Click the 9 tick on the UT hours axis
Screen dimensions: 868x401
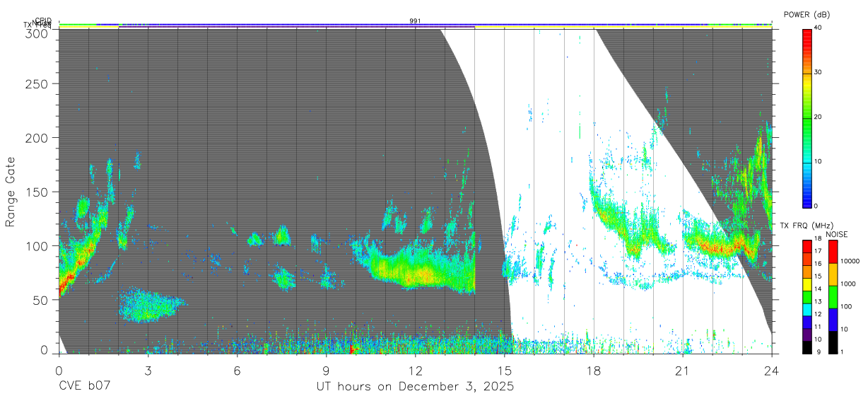[x=326, y=371]
